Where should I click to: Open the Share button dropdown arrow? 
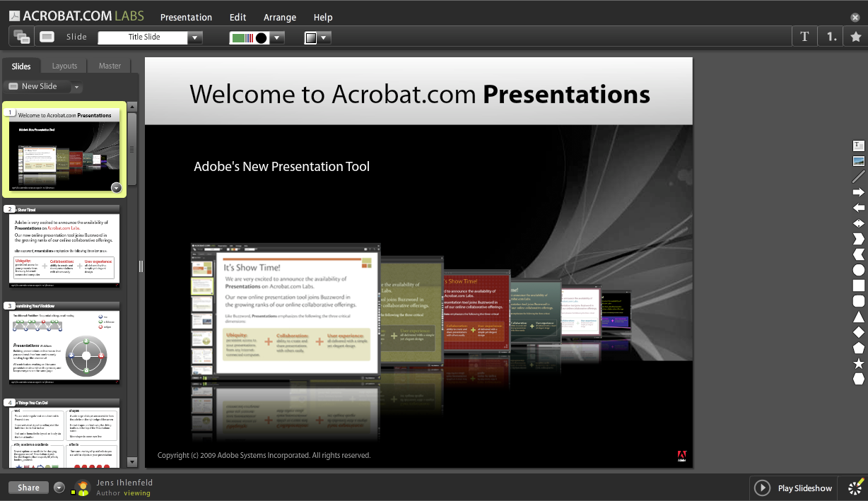click(x=59, y=487)
